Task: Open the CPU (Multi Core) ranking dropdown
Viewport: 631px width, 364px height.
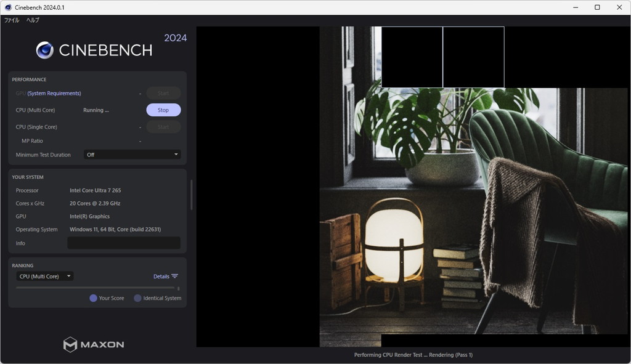Action: point(44,277)
